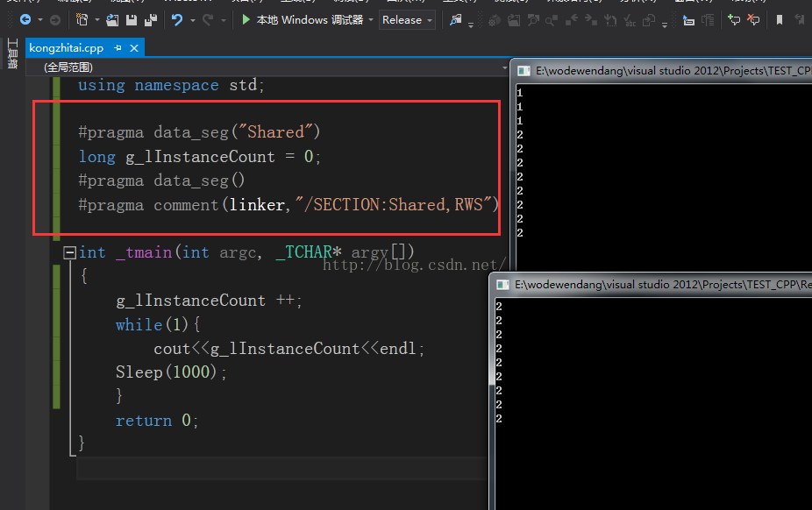
Task: Click the top console window's icon
Action: [x=524, y=71]
